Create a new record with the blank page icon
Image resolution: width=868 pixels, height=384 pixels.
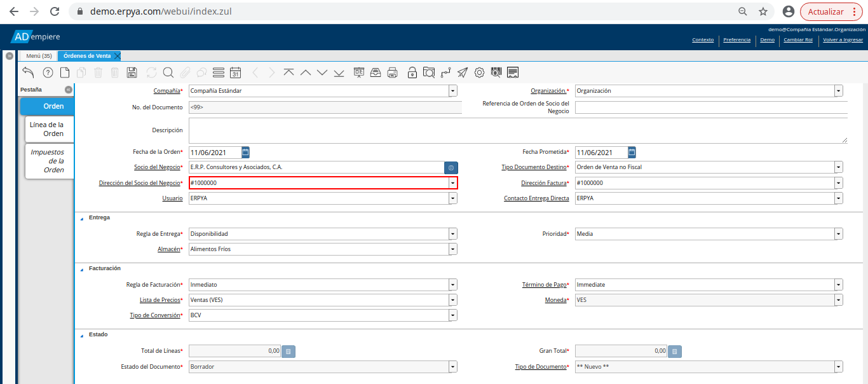pyautogui.click(x=65, y=72)
